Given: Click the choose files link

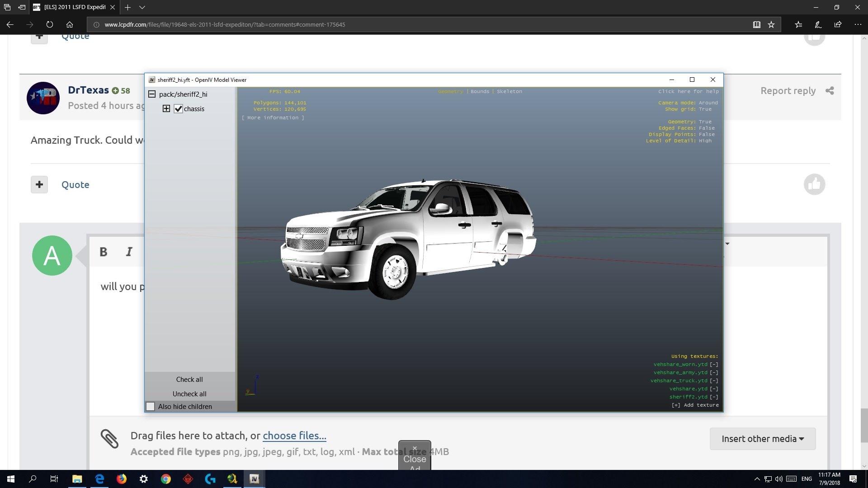Looking at the screenshot, I should (294, 436).
